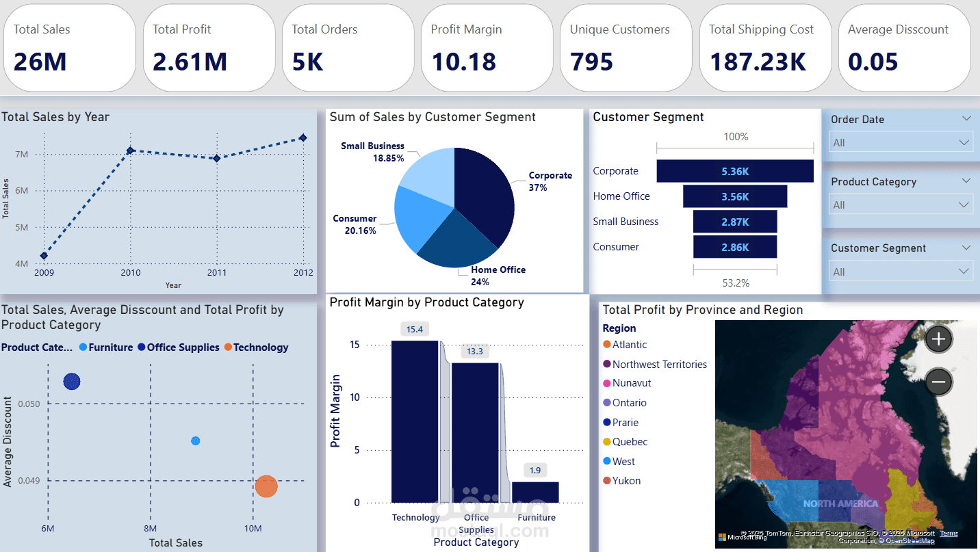Image resolution: width=980 pixels, height=552 pixels.
Task: Select the Atlantic region legend color
Action: tap(607, 345)
